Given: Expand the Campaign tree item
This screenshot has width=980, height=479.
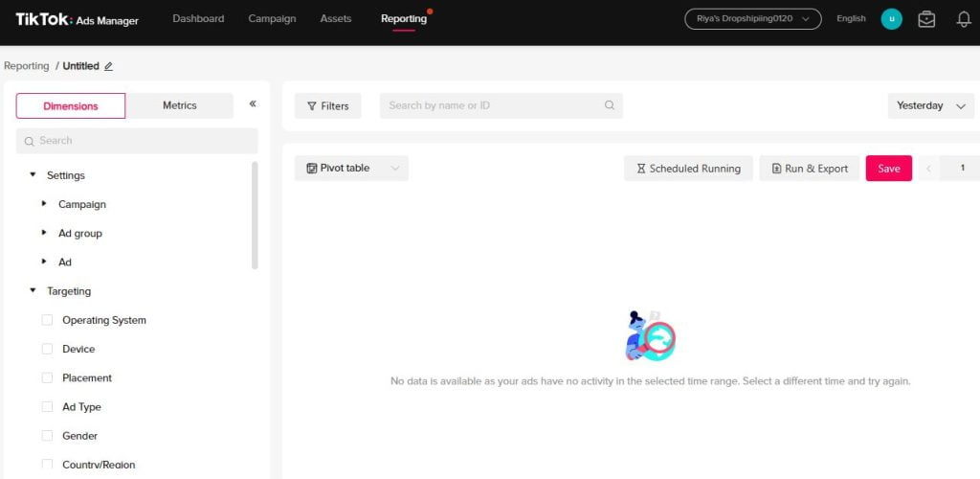Looking at the screenshot, I should coord(44,204).
